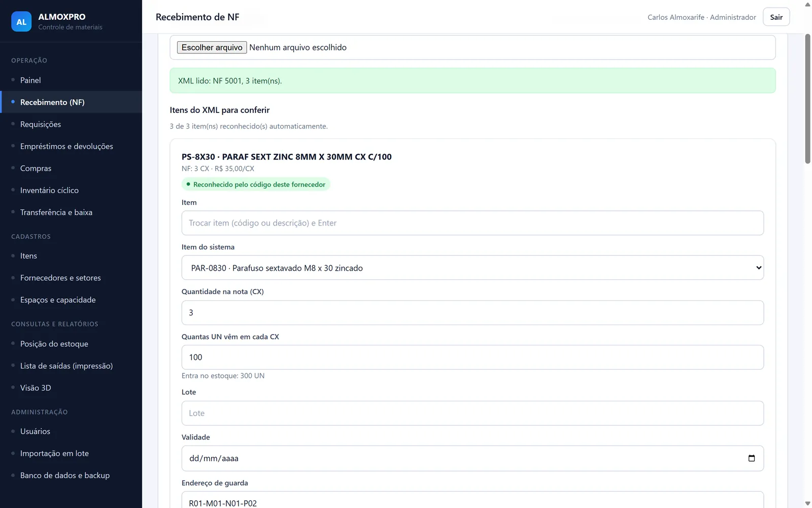Click the Quantidade na nota (CX) field
Viewport: 812px width, 508px height.
click(472, 312)
